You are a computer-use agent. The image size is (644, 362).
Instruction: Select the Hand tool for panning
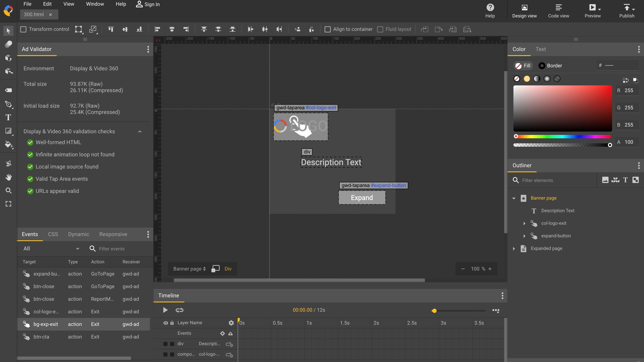click(8, 177)
